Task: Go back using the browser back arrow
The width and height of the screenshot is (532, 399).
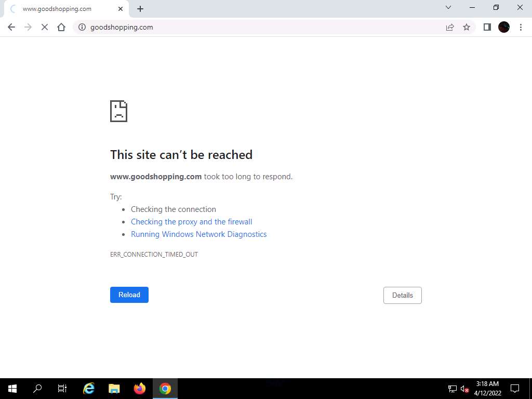Action: pyautogui.click(x=11, y=27)
